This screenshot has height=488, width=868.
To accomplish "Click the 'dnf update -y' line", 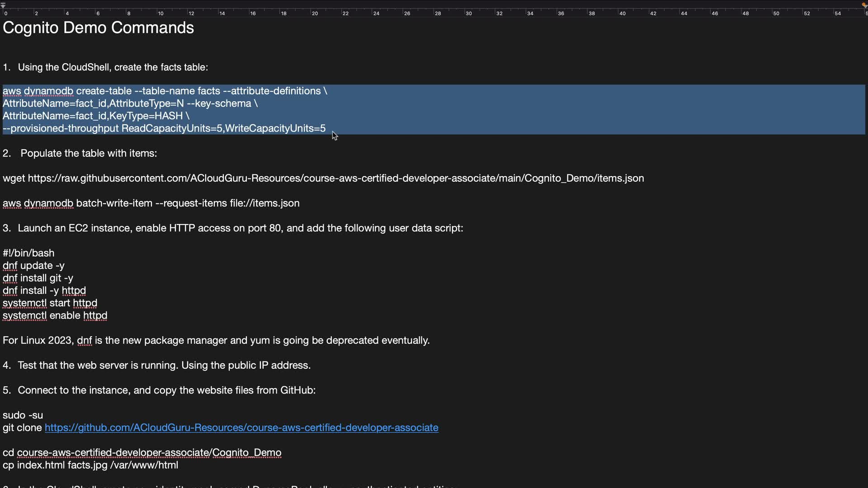I will coord(34,266).
